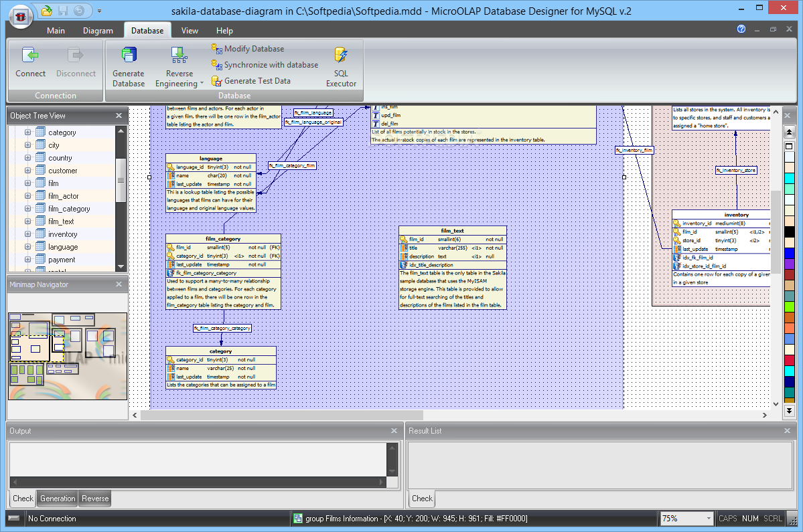Click the language table icon in tree
The height and width of the screenshot is (532, 803).
pyautogui.click(x=40, y=246)
